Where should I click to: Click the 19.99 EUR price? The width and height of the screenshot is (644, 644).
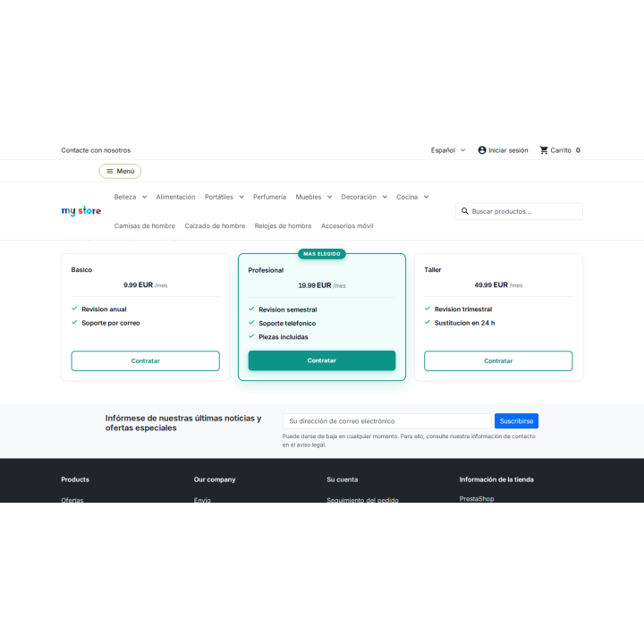315,285
